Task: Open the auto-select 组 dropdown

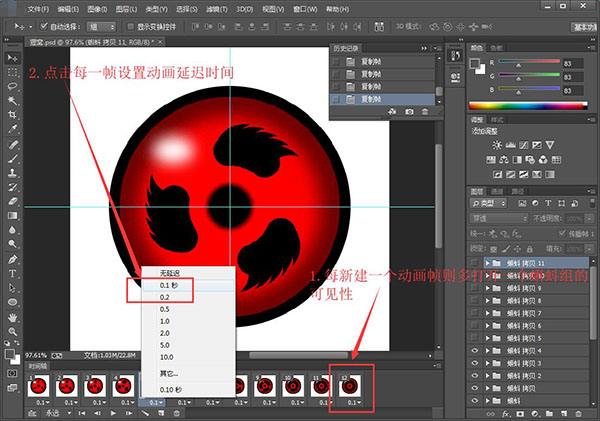Action: (x=101, y=27)
